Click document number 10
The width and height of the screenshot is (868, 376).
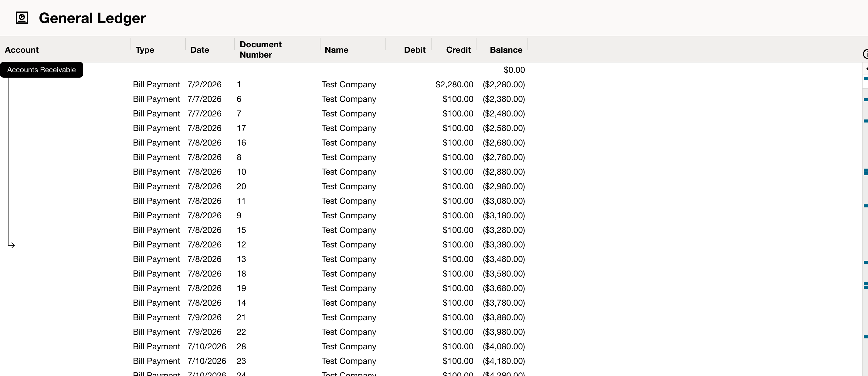241,172
